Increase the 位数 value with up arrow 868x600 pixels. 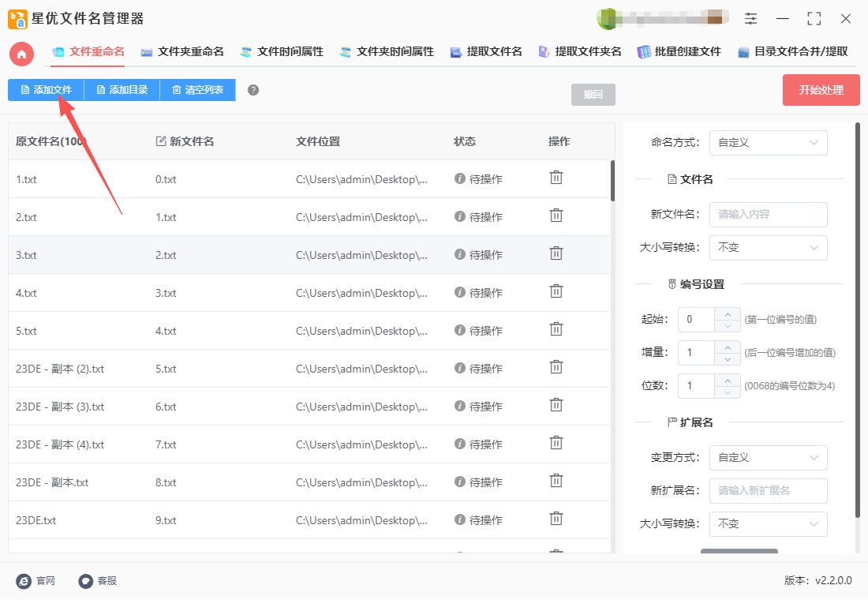pos(727,380)
